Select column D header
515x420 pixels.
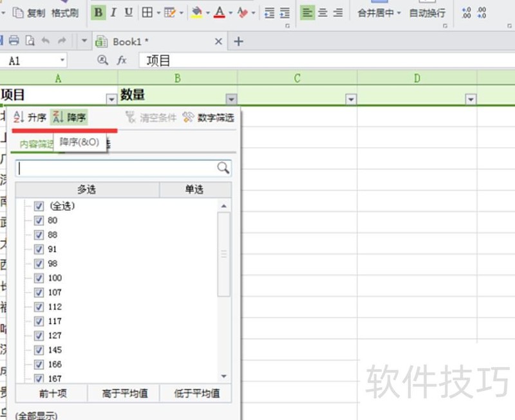417,78
